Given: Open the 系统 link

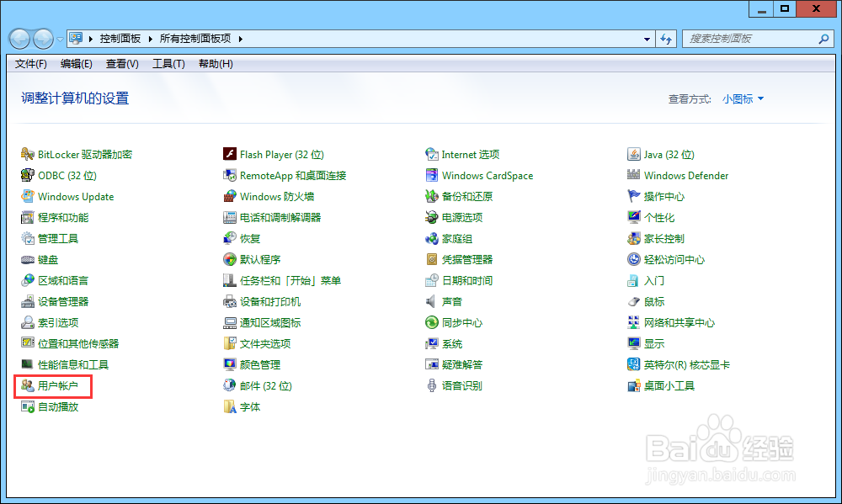Looking at the screenshot, I should [x=452, y=343].
